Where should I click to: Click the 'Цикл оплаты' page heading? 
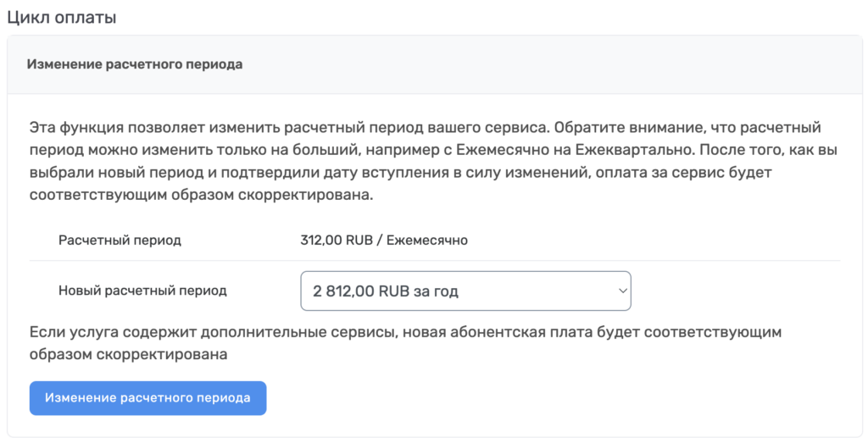(x=61, y=17)
